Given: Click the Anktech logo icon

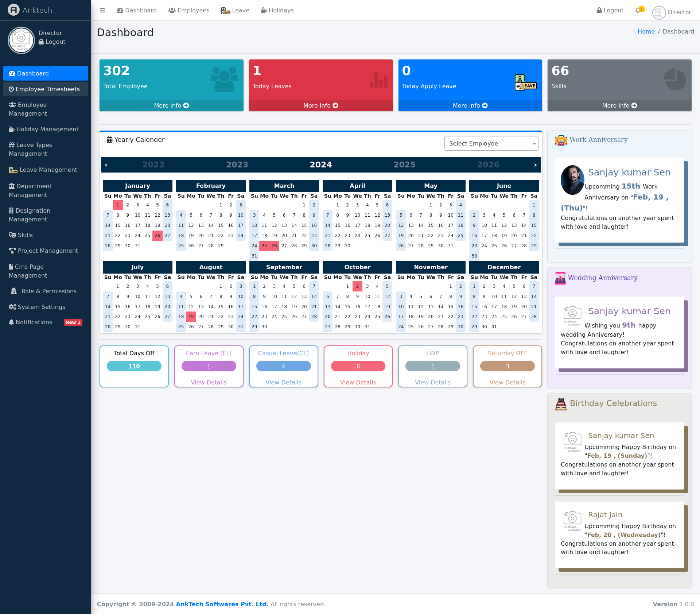Looking at the screenshot, I should point(13,10).
